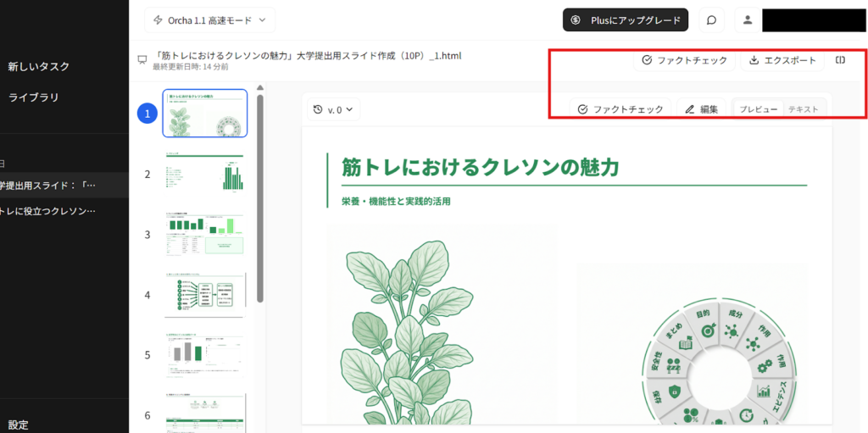Click the chat bubble icon in header
Screen dimensions: 868x433
pos(712,19)
